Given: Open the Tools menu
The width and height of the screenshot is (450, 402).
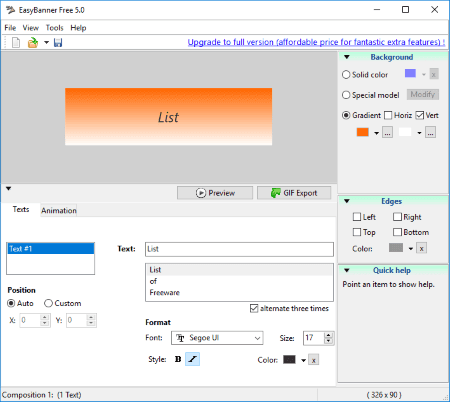Looking at the screenshot, I should click(54, 28).
